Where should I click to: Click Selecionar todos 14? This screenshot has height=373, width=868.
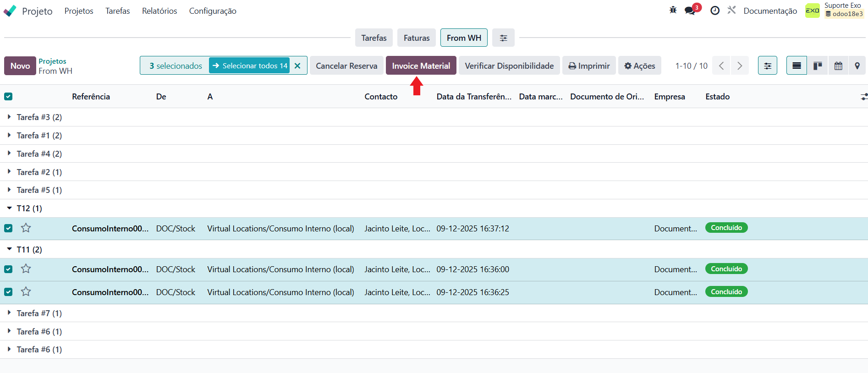pos(250,66)
